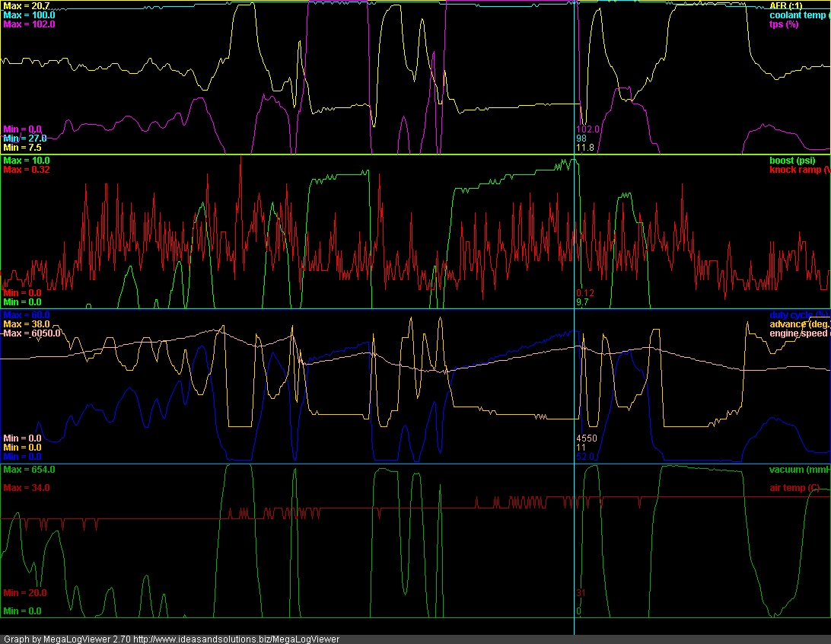Screen dimensions: 831x644
Task: Click the green 'Max = 654.0' label
Action: click(29, 470)
